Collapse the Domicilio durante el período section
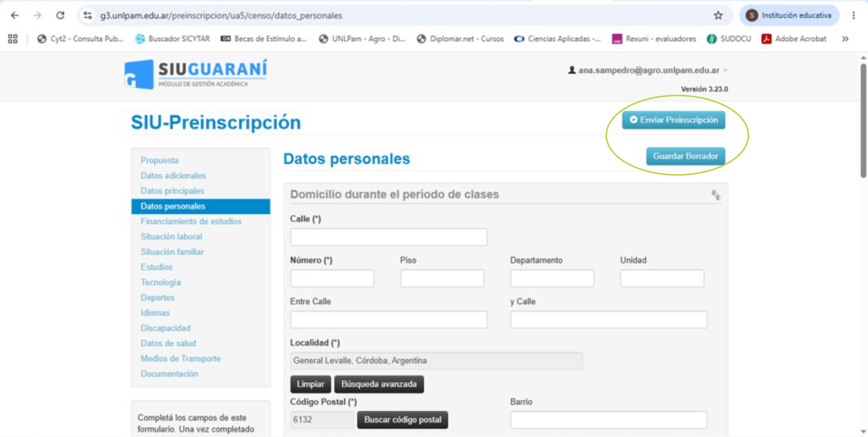868x437 pixels. (x=715, y=195)
